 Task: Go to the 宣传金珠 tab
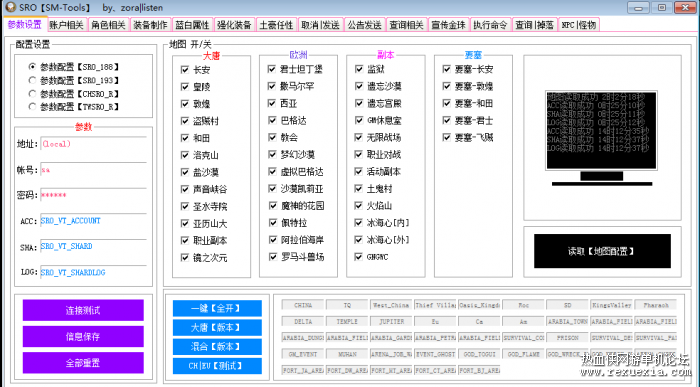tap(449, 25)
